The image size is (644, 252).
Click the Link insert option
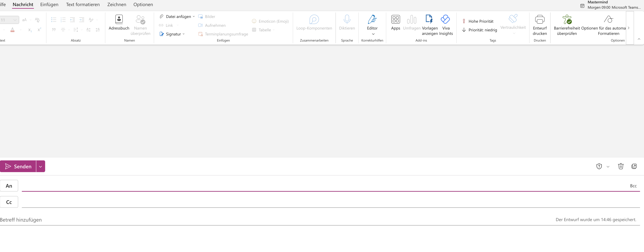pos(166,25)
